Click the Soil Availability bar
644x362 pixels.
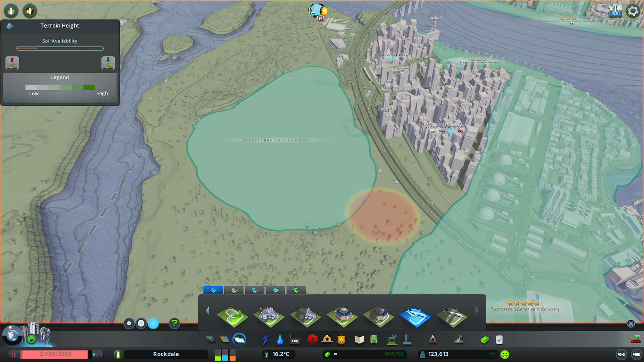click(60, 49)
